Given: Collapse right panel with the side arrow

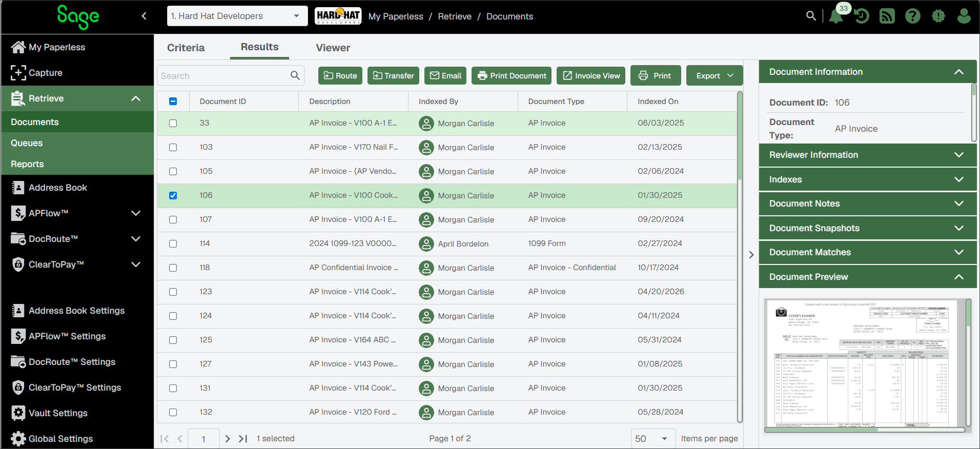Looking at the screenshot, I should tap(751, 255).
